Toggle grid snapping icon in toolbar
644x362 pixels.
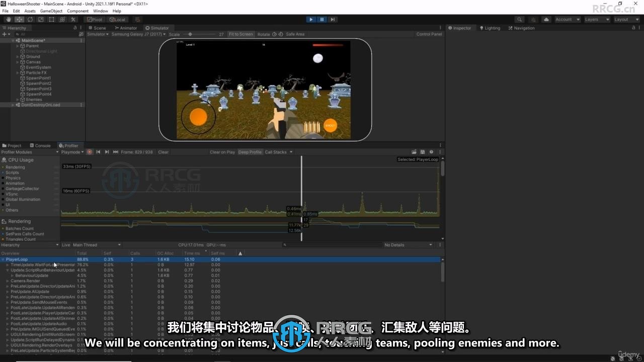pos(138,20)
